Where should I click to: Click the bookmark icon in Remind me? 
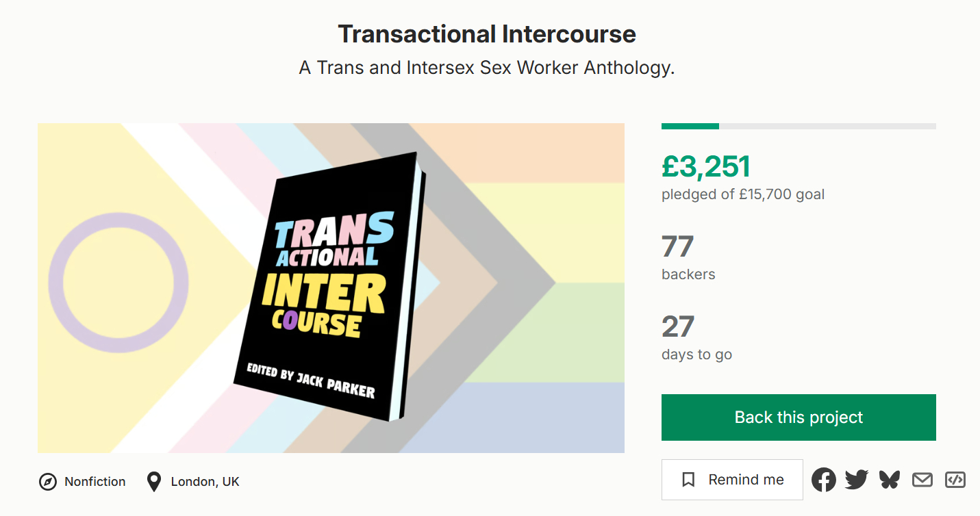pyautogui.click(x=689, y=480)
